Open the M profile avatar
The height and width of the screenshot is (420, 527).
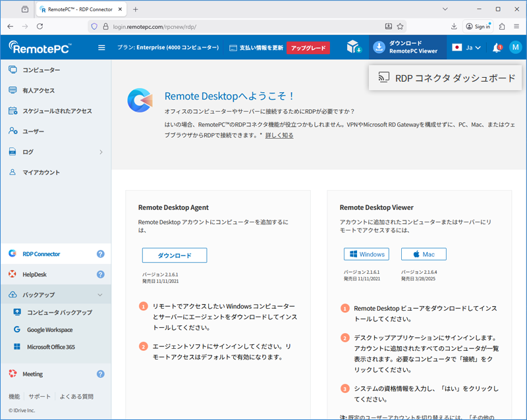515,47
